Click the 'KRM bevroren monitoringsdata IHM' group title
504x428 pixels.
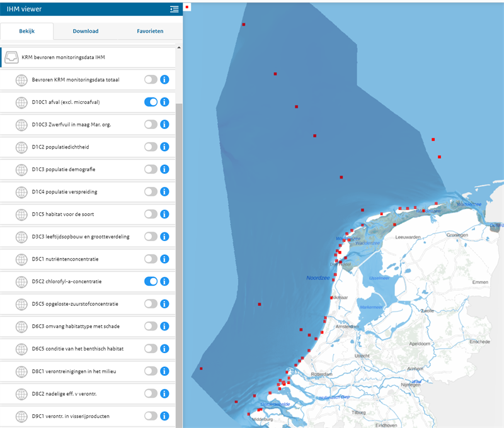coord(64,57)
